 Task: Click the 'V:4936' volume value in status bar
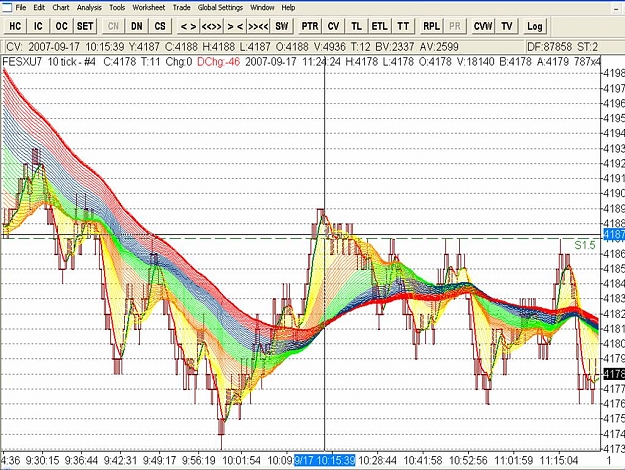(330, 47)
